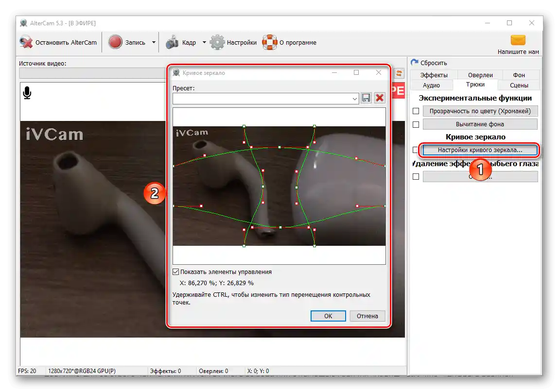Switch to the Сцены tab
This screenshot has height=392, width=559.
coord(519,85)
